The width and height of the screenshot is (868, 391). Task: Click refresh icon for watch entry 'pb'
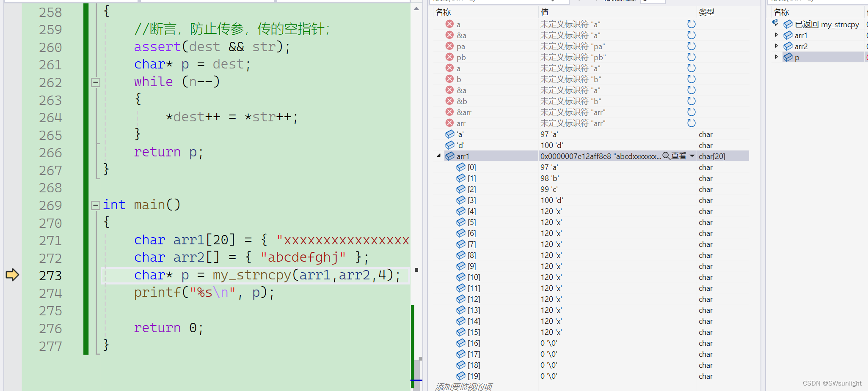pyautogui.click(x=691, y=57)
